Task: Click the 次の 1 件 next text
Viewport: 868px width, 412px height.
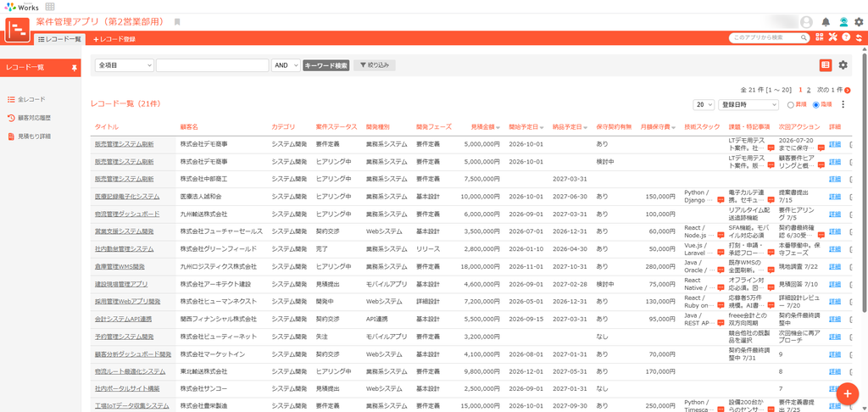Action: pos(830,90)
